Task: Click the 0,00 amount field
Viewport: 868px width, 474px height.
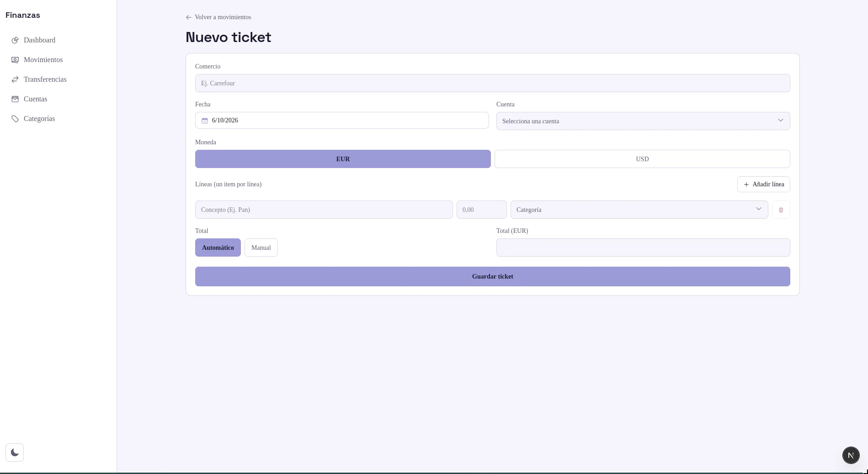Action: click(x=482, y=210)
